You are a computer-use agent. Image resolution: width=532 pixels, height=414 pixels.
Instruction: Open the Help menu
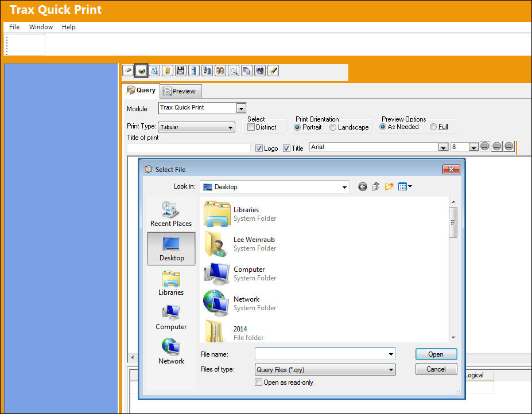click(68, 27)
